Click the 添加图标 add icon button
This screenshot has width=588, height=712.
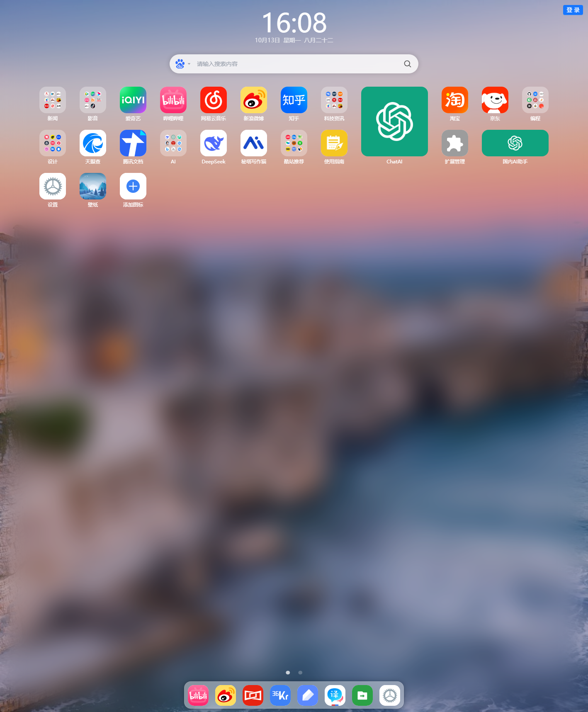click(133, 186)
